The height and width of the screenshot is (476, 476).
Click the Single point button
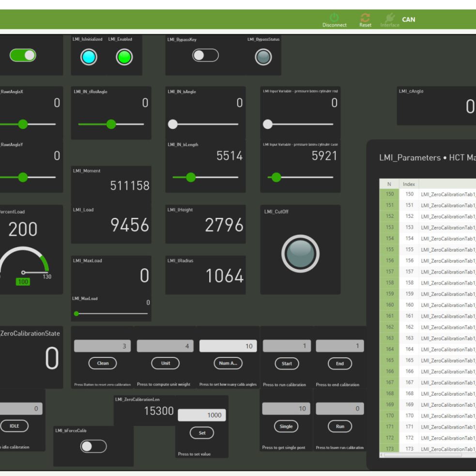point(286,427)
